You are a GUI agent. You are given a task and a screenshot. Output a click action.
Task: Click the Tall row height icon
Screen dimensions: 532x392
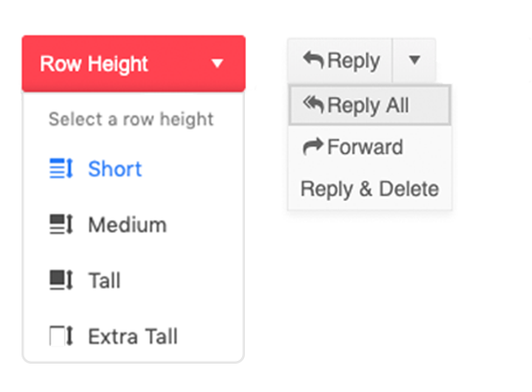coord(61,280)
